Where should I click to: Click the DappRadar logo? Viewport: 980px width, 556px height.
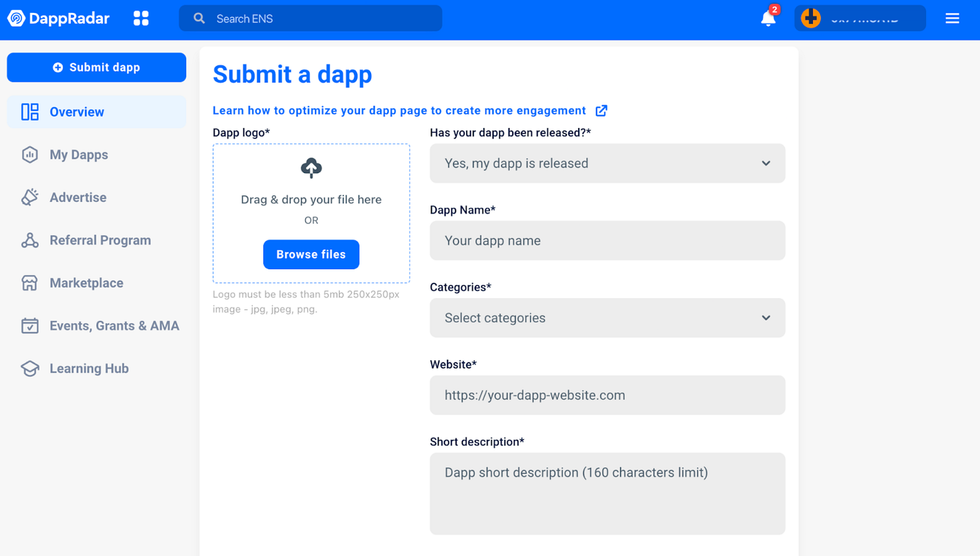coord(59,18)
